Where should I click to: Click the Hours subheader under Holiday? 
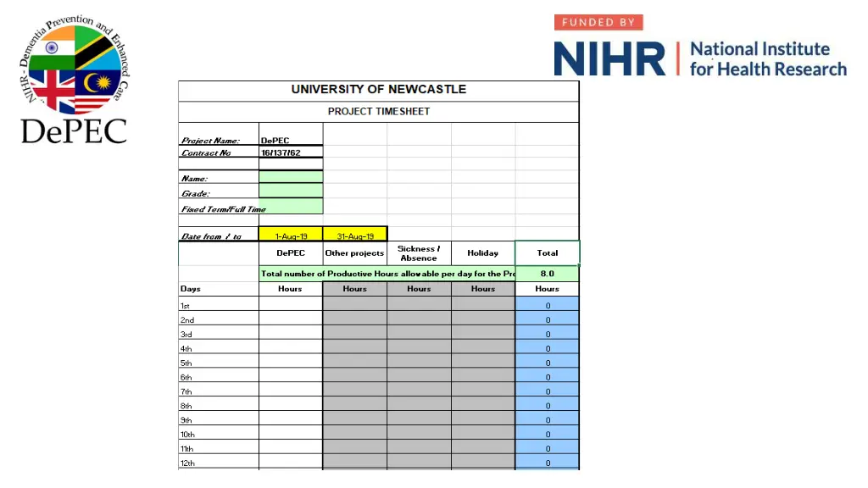pos(483,289)
